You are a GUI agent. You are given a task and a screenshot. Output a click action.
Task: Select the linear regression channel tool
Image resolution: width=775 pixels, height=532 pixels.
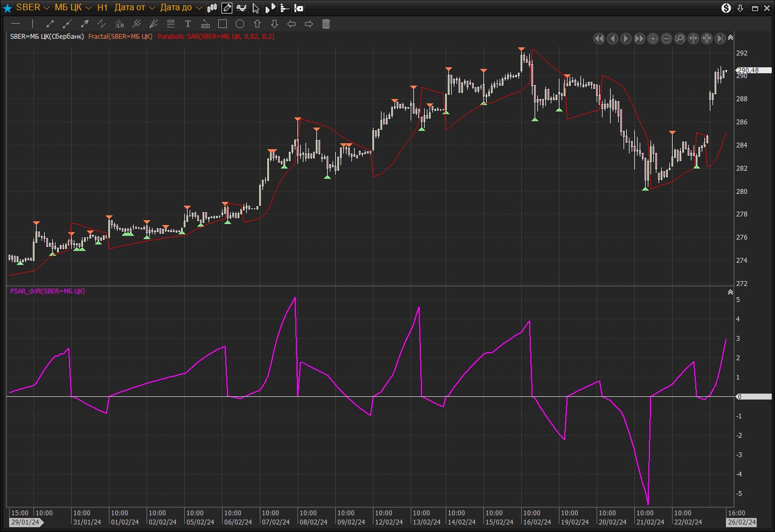click(x=119, y=24)
